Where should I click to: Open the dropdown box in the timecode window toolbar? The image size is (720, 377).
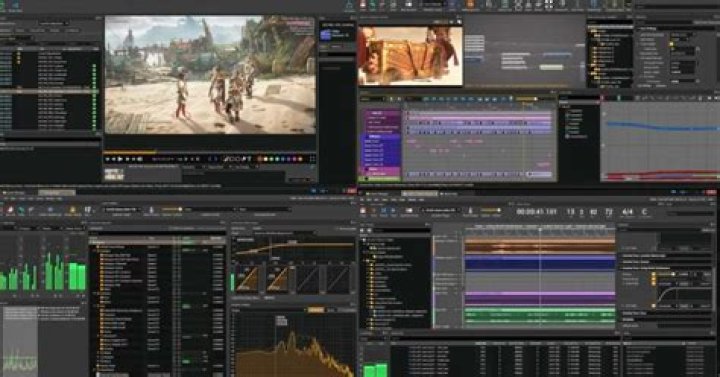pyautogui.click(x=440, y=210)
